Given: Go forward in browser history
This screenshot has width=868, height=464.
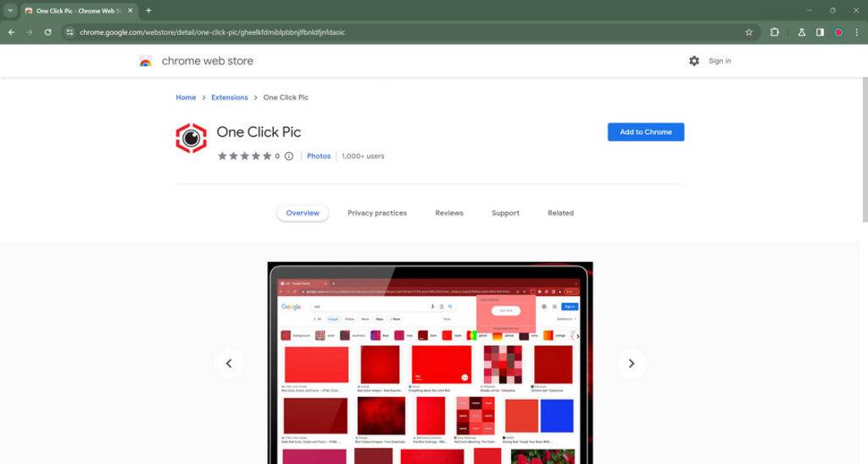Looking at the screenshot, I should coord(30,32).
